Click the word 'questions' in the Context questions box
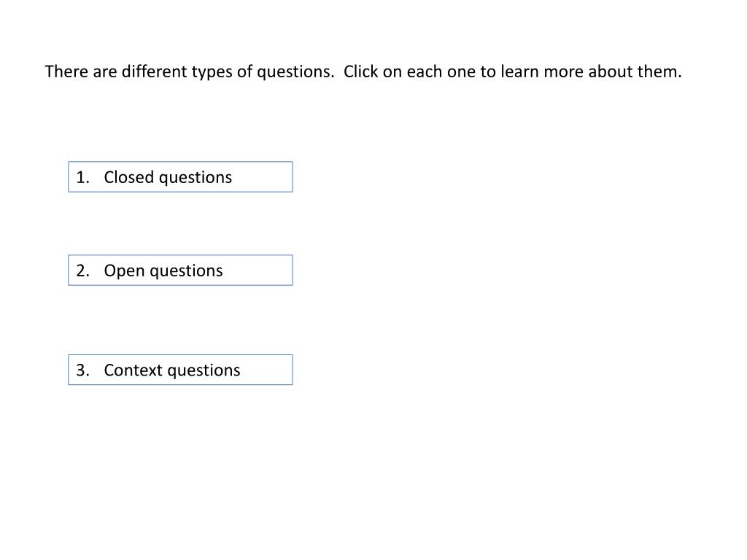The image size is (747, 560). [x=204, y=371]
